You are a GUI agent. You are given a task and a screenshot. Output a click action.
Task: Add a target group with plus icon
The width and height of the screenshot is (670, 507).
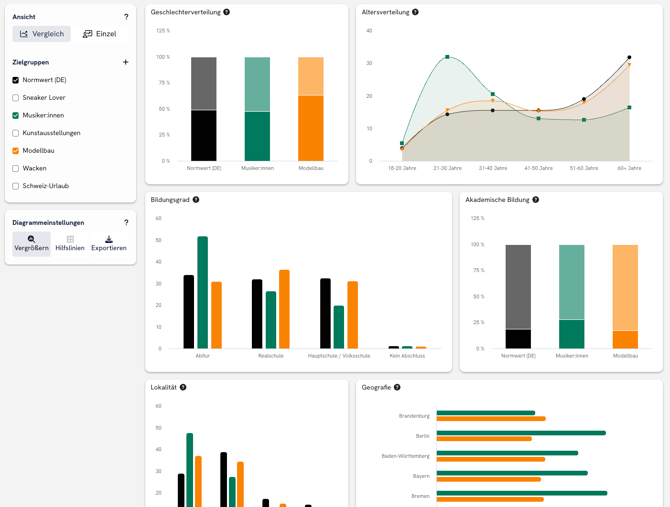tap(125, 62)
